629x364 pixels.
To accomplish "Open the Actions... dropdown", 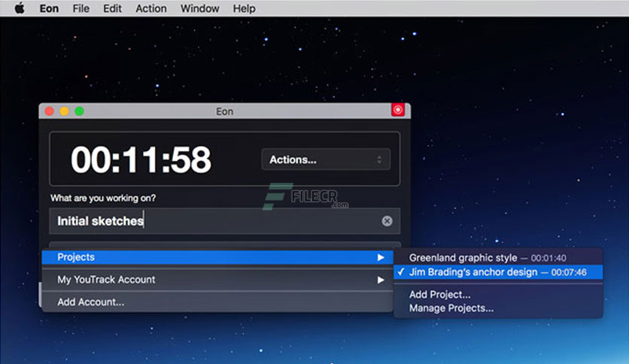I will [x=326, y=159].
